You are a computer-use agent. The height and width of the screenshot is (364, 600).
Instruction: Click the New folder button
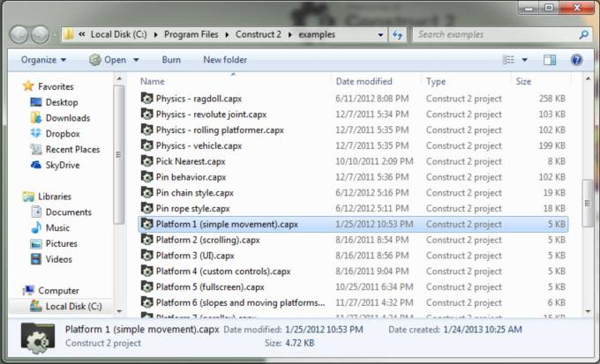coord(225,60)
